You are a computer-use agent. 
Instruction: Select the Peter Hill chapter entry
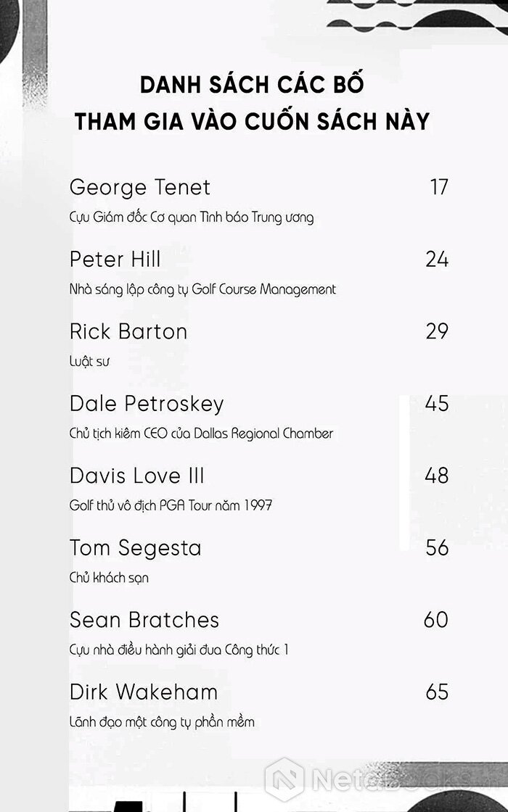click(x=115, y=260)
